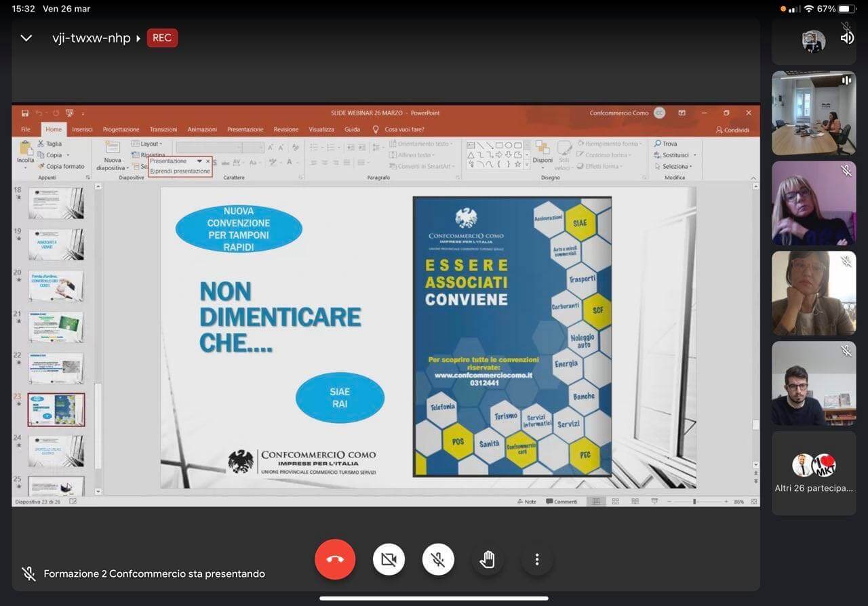Collapse the meeting with the top-left chevron
The width and height of the screenshot is (868, 606).
(x=26, y=38)
